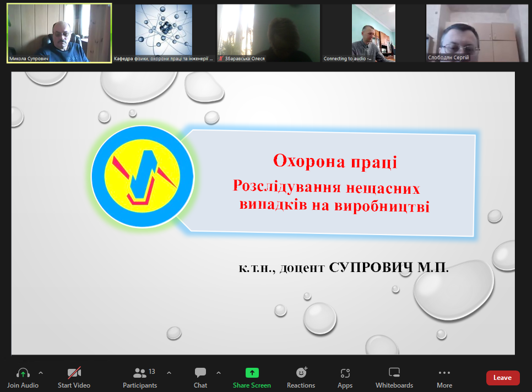The width and height of the screenshot is (532, 392).
Task: Click the Join Audio headphone icon
Action: [23, 373]
